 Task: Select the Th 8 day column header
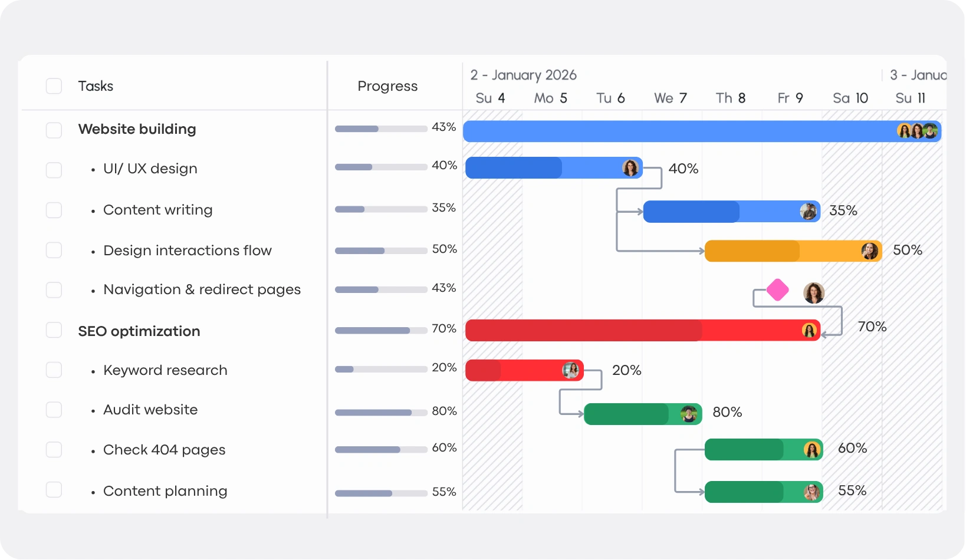731,98
